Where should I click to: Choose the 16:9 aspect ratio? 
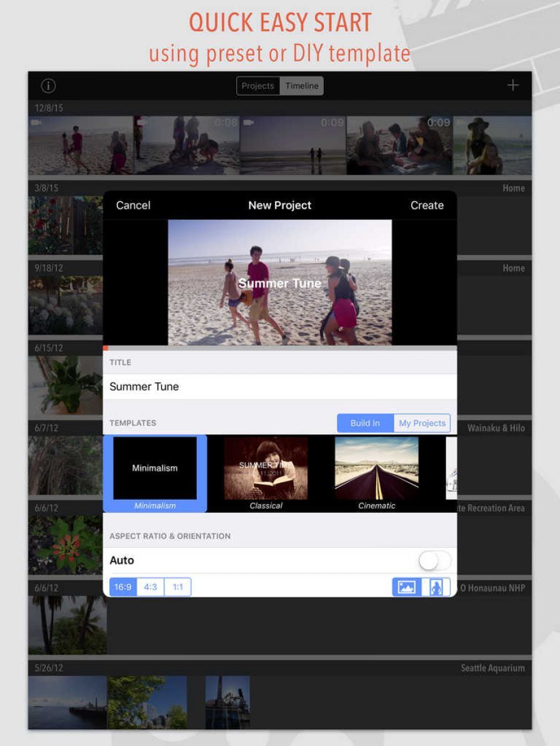click(123, 587)
